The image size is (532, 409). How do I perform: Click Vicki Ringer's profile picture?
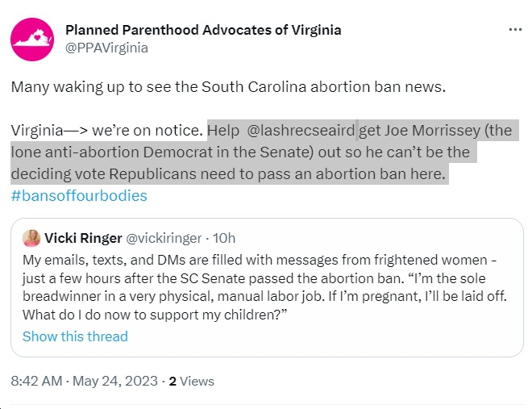31,238
